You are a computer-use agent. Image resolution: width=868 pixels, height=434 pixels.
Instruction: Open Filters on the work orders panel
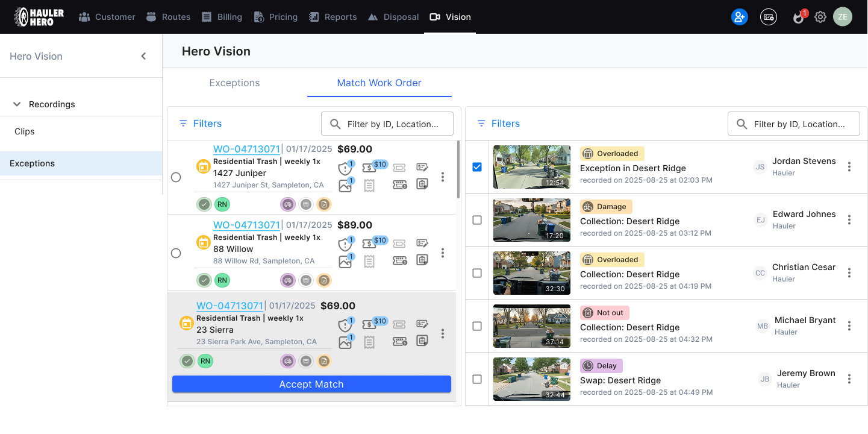pyautogui.click(x=201, y=124)
